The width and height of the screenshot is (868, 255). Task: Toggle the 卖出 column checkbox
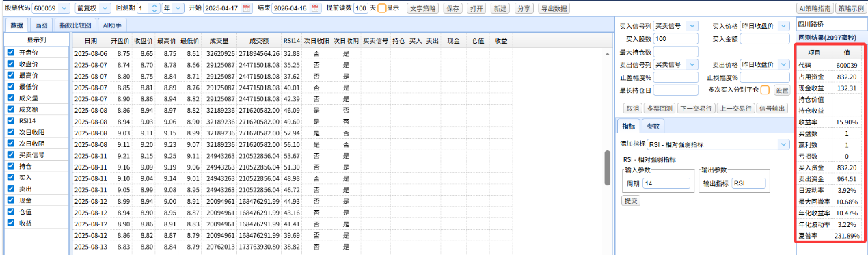click(x=10, y=188)
